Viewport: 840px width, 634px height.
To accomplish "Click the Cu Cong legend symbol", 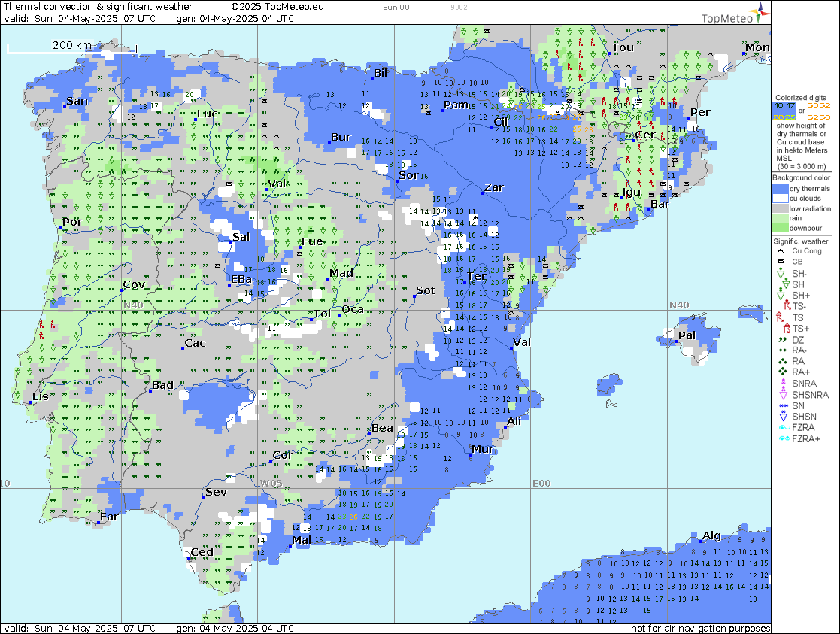I will (x=781, y=250).
